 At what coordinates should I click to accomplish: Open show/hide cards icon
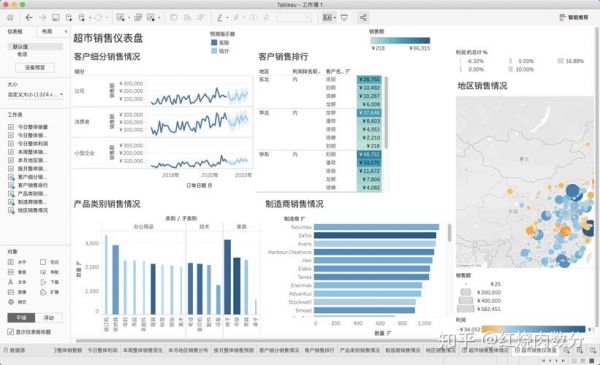[x=327, y=18]
